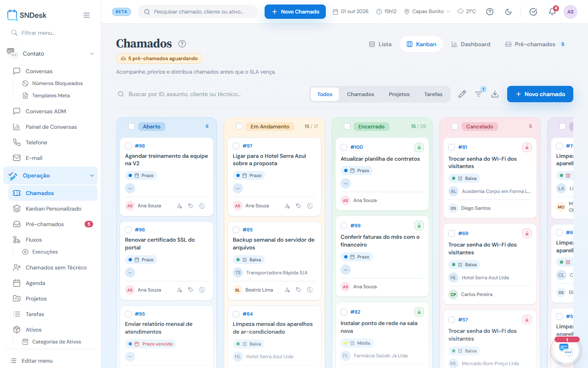The image size is (588, 368).
Task: Click the clock icon on card #97
Action: pyautogui.click(x=310, y=206)
